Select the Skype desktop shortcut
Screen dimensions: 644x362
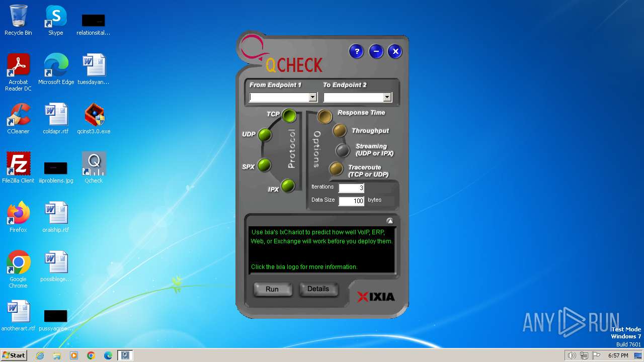tap(56, 21)
